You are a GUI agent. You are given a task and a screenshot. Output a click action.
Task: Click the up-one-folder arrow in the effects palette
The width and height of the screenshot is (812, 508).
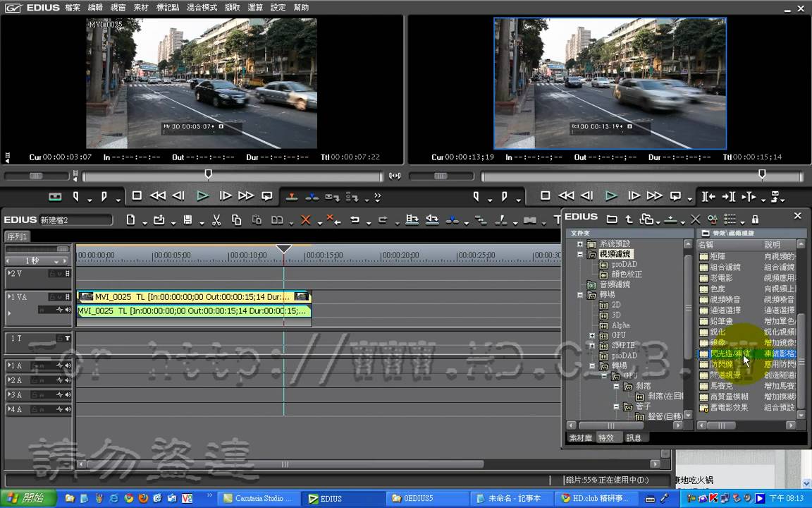tap(629, 219)
